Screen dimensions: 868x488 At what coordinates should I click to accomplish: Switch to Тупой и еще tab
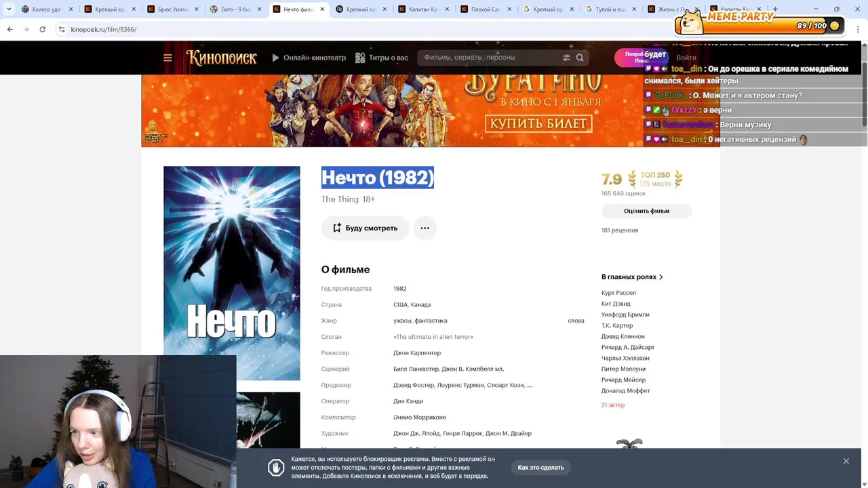click(610, 9)
